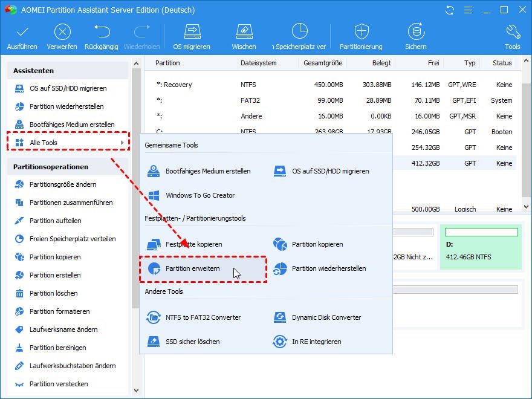Click the Partition löschen trash icon in sidebar
This screenshot has width=532, height=399.
point(20,293)
